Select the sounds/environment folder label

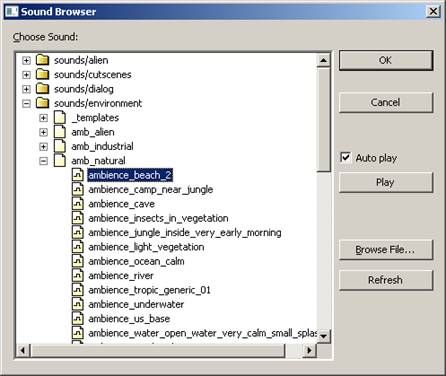(x=98, y=103)
